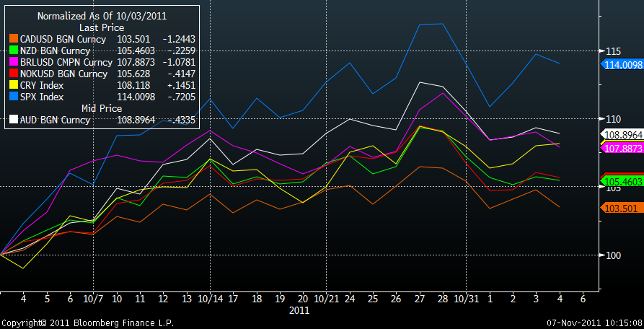Click the red NOKUSD legend swatch
The image size is (644, 329).
coord(13,74)
